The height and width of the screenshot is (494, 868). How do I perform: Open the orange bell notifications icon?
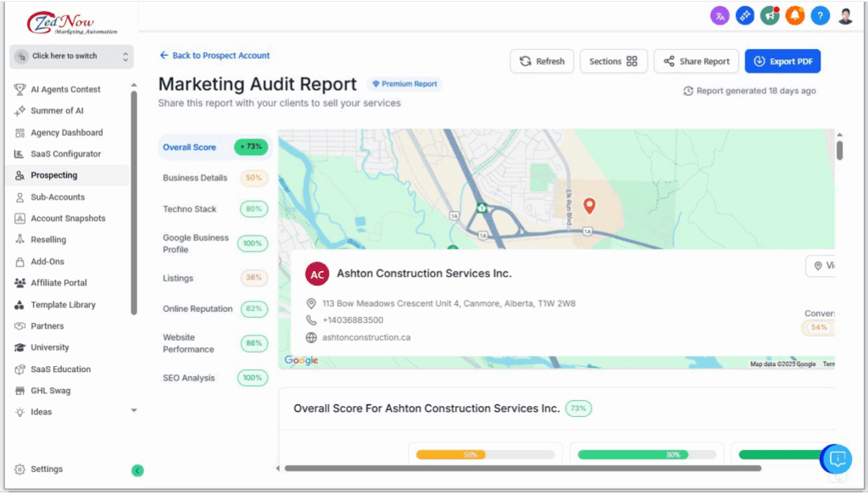tap(795, 16)
